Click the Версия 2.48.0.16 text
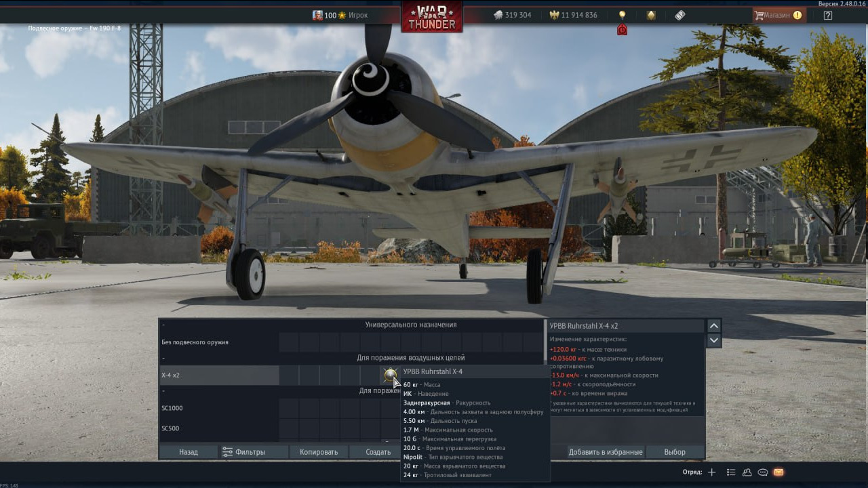This screenshot has width=868, height=488. point(842,4)
